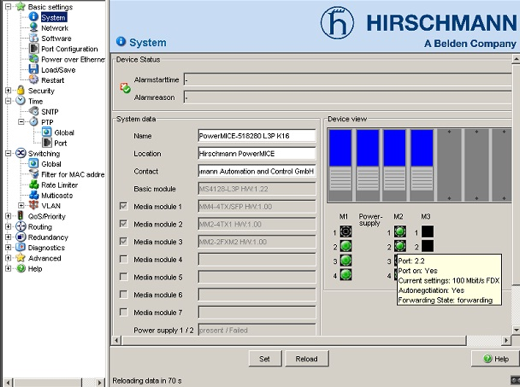
Task: Click the QoS/Priority traffic light icon
Action: pyautogui.click(x=21, y=216)
